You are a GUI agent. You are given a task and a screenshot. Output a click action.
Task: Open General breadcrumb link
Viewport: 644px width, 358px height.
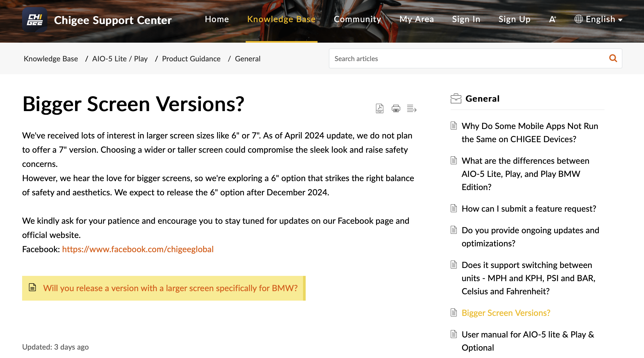click(248, 59)
